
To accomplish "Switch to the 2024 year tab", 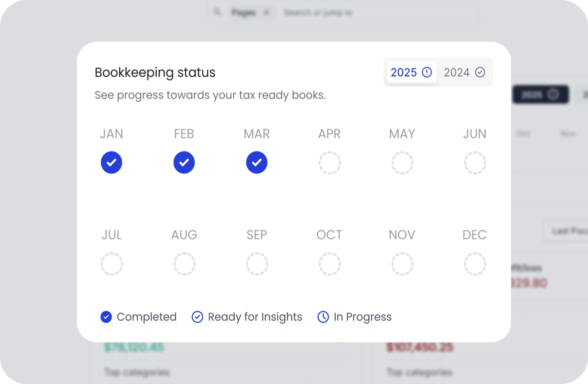I will 464,72.
